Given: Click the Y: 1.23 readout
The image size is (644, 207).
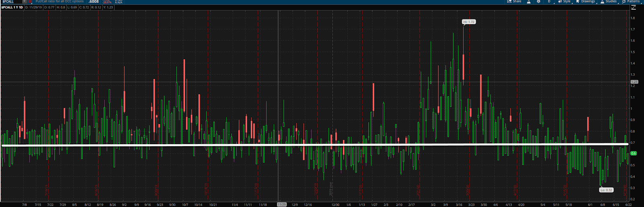Looking at the screenshot, I should (x=108, y=7).
